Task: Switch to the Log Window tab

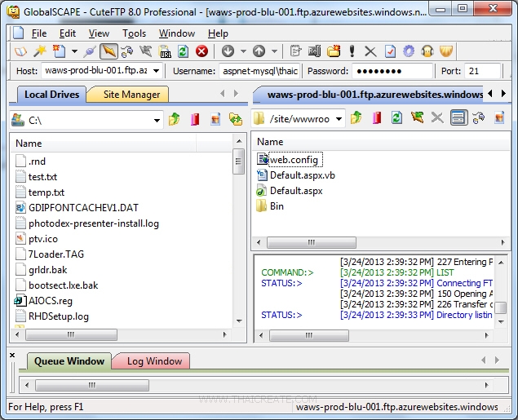Action: [154, 361]
